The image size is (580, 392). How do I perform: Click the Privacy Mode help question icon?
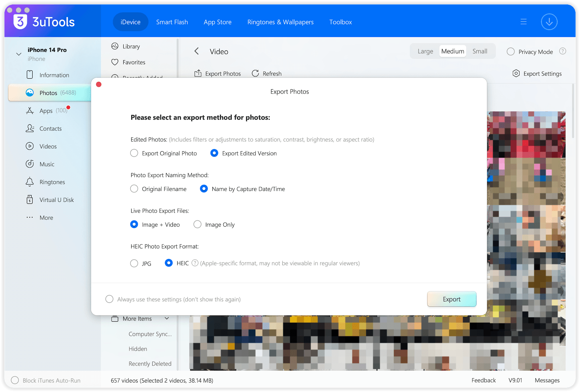pos(563,51)
